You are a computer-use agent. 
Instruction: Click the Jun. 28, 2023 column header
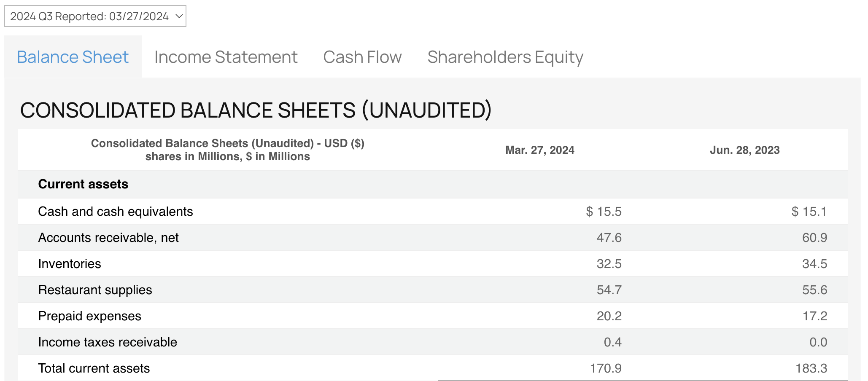coord(744,150)
